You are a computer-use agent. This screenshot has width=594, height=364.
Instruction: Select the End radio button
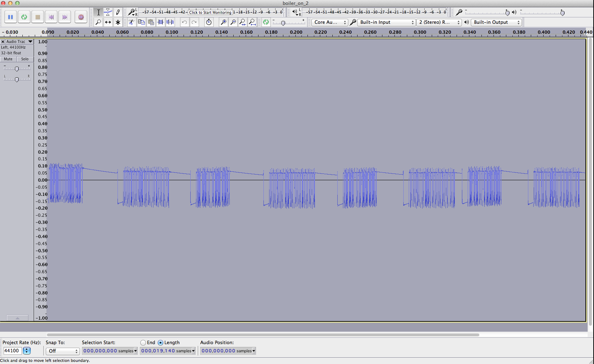(143, 343)
